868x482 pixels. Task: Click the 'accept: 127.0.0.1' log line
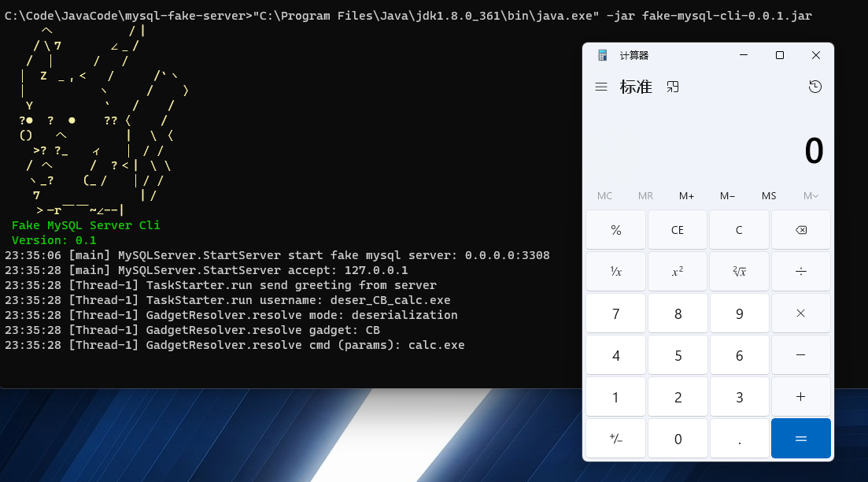206,270
